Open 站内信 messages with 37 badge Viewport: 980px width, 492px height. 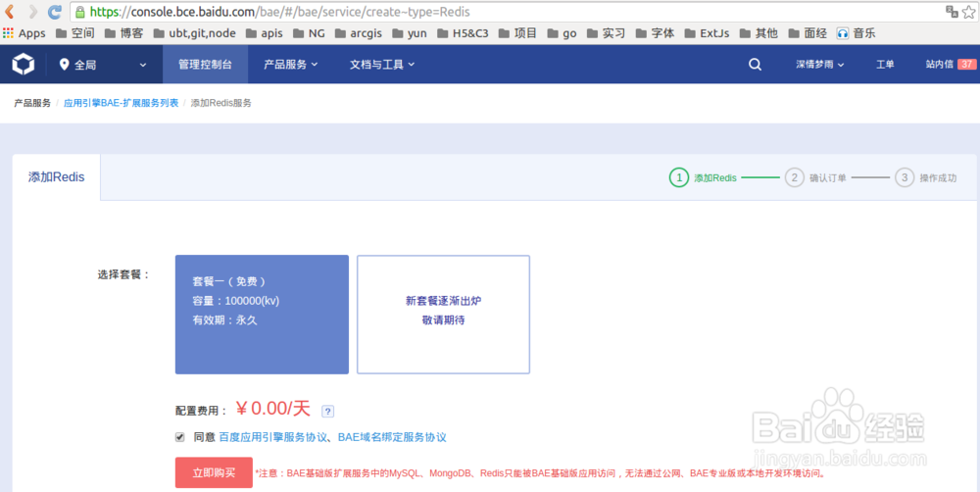click(x=951, y=65)
